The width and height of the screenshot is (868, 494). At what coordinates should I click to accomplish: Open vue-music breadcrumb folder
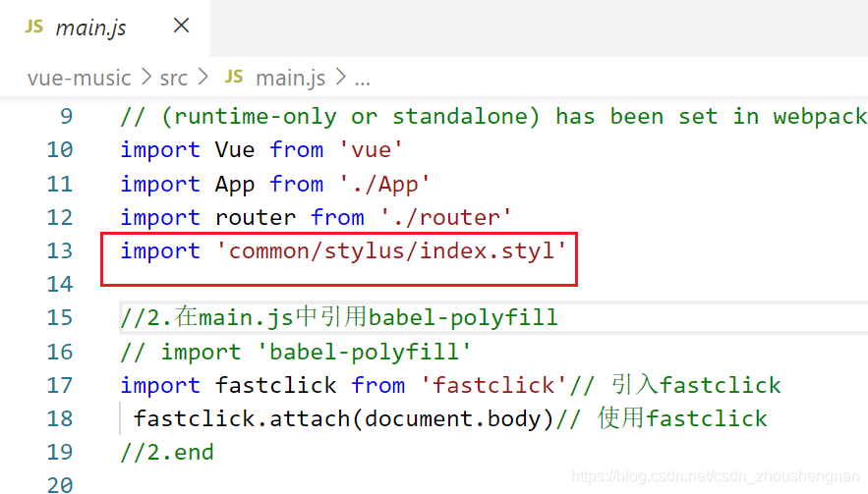click(80, 77)
